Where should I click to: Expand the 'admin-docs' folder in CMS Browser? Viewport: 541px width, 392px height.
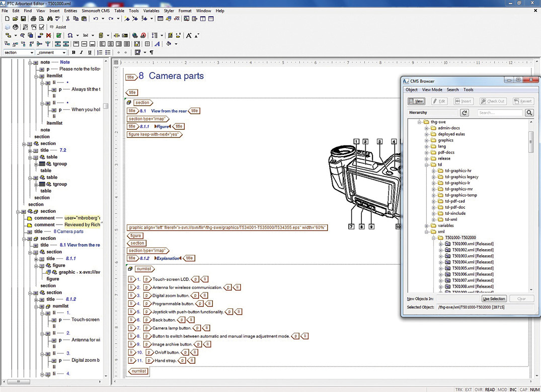(426, 128)
